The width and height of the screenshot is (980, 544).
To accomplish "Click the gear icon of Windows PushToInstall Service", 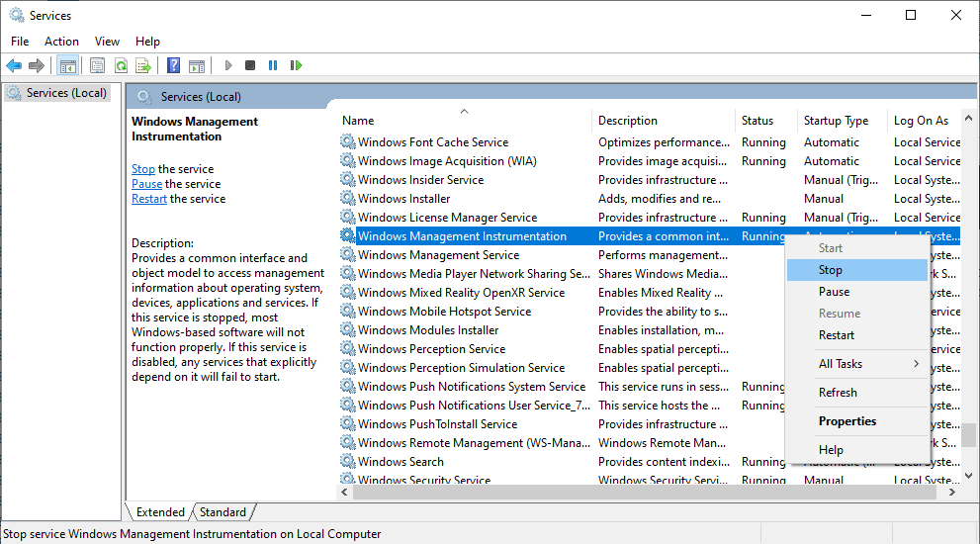I will click(x=347, y=423).
